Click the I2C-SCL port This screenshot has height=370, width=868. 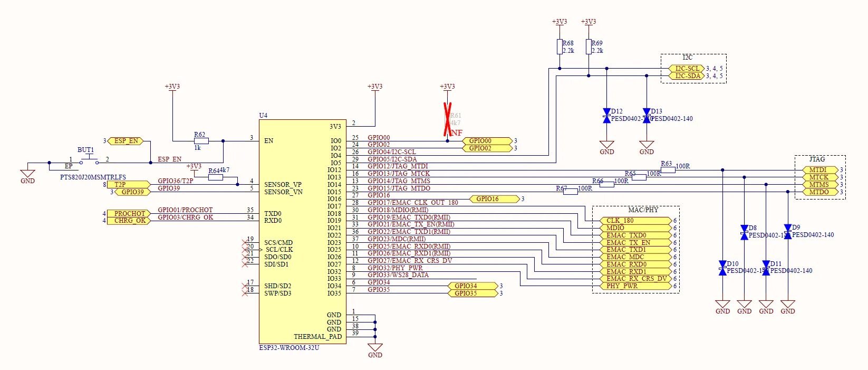(x=687, y=69)
